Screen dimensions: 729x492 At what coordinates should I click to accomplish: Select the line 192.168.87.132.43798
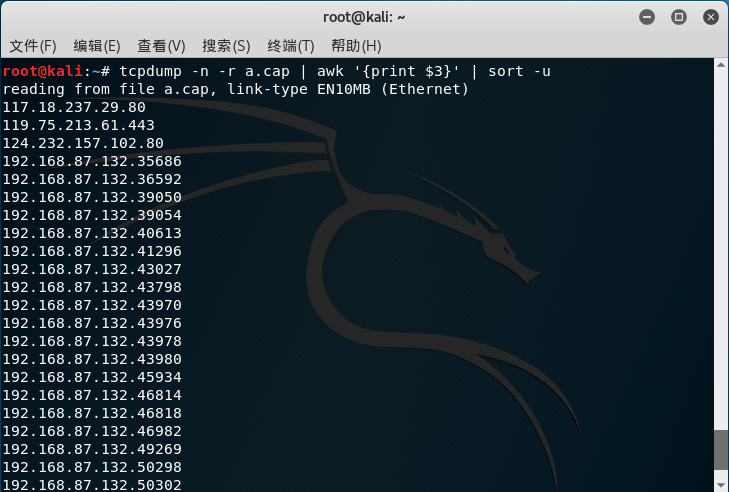(x=92, y=287)
